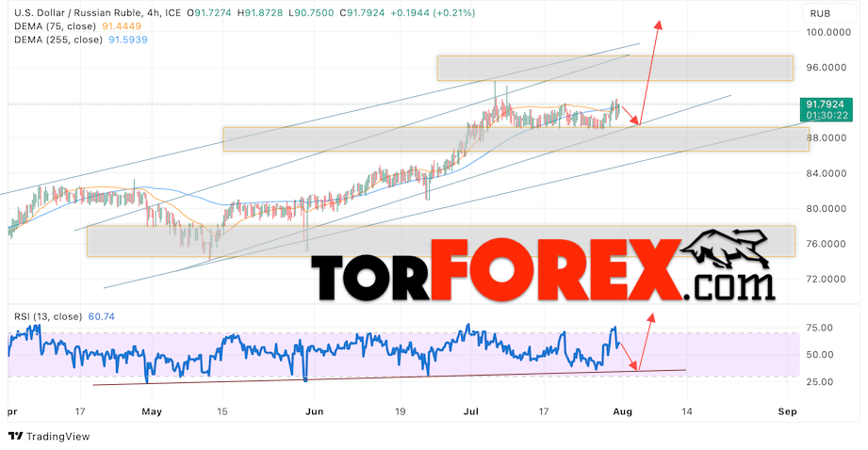Click the 96.0000 price axis label
868x450 pixels.
click(826, 68)
